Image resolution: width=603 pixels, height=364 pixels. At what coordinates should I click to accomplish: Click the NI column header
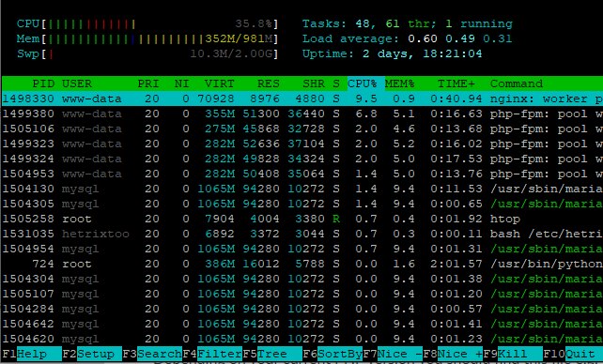coord(182,83)
